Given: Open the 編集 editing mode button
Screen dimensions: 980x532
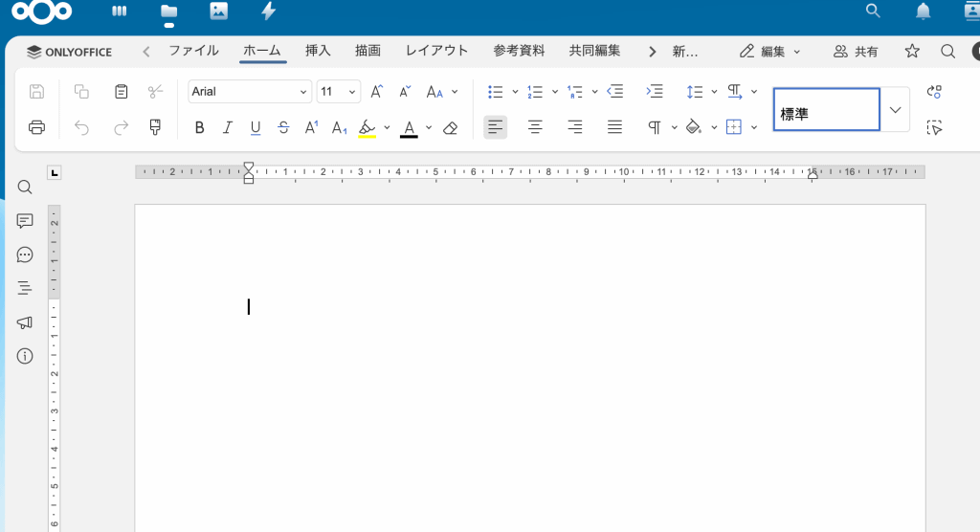Looking at the screenshot, I should click(771, 52).
